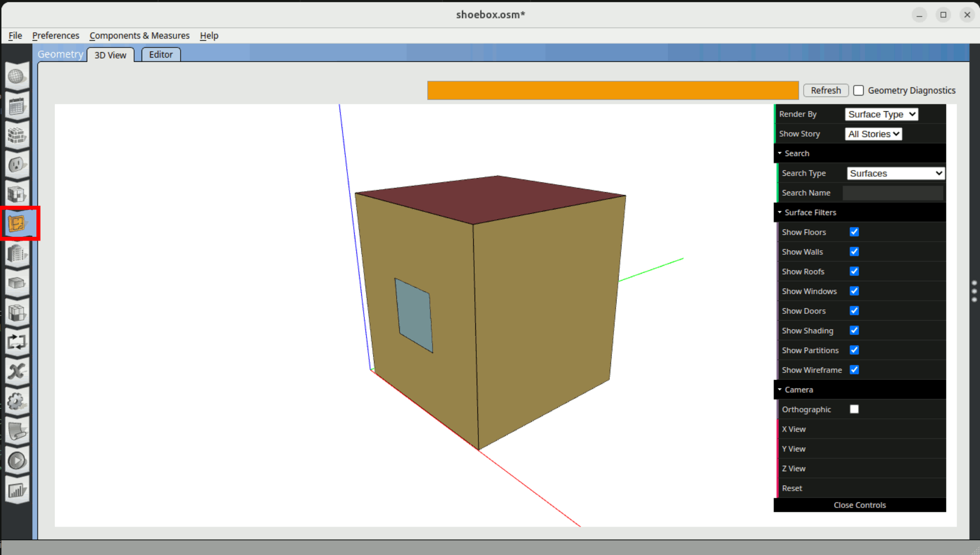Open the Components & Measures menu
Screen dimensions: 980x555
pos(139,35)
